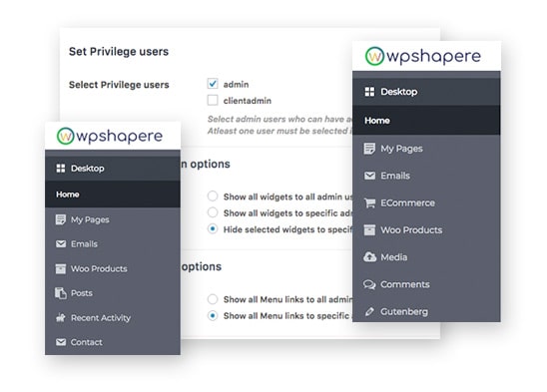Click 'Select admin users who can have' hint
547x392 pixels.
pos(279,119)
